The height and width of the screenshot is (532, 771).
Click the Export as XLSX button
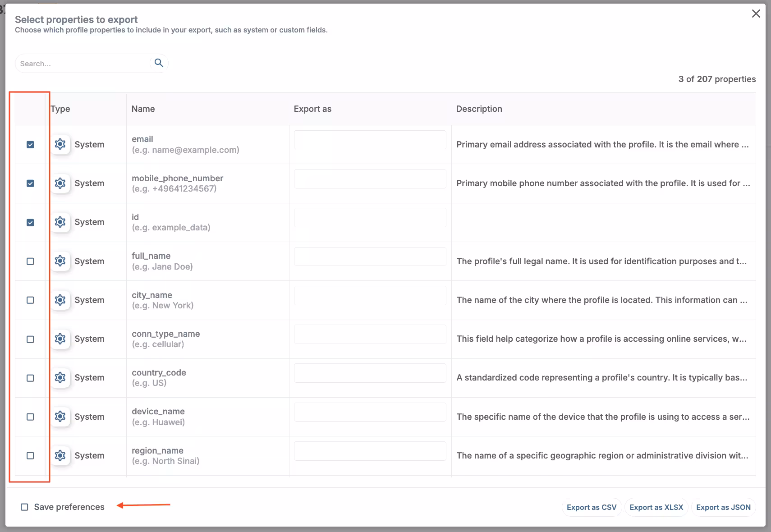(x=656, y=507)
